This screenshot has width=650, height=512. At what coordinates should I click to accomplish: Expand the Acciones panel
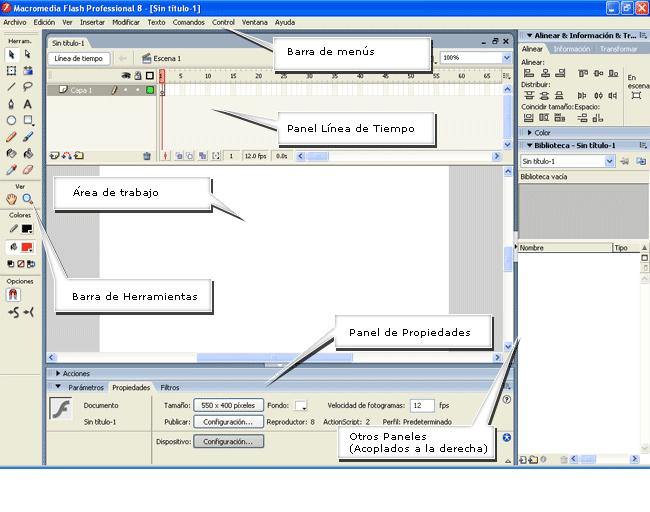58,373
